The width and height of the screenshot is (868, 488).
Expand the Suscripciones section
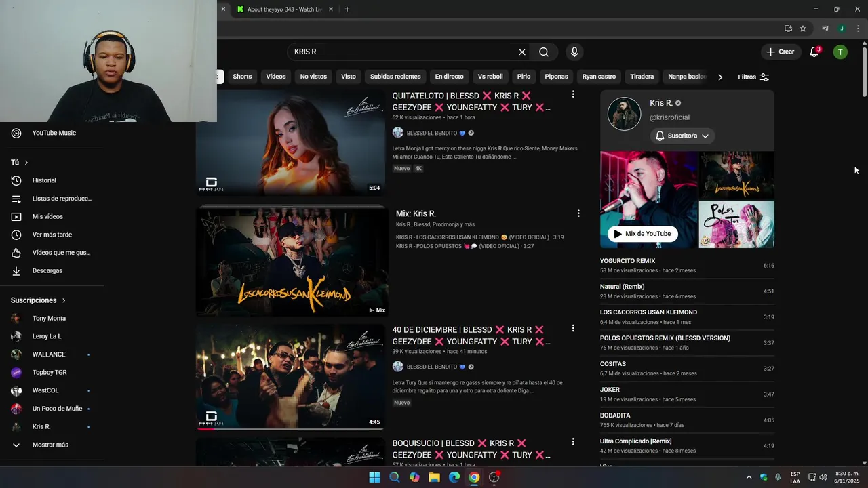click(x=39, y=300)
